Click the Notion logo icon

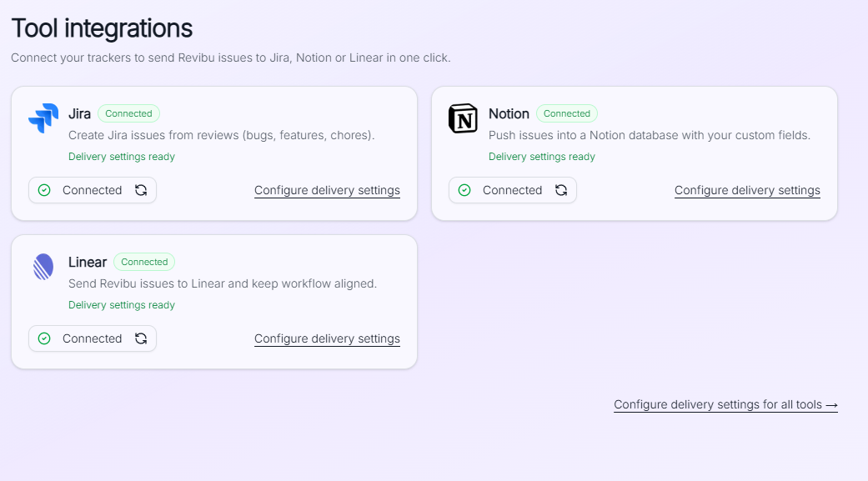pyautogui.click(x=464, y=117)
